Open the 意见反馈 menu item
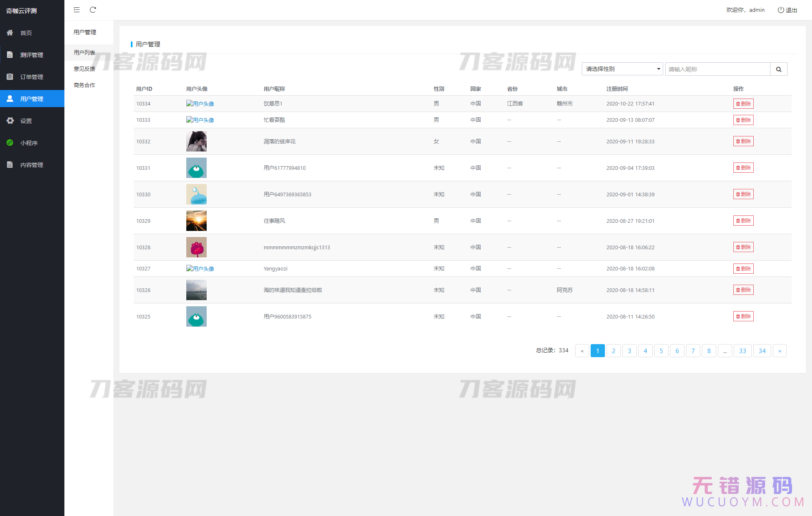The height and width of the screenshot is (516, 812). (84, 68)
